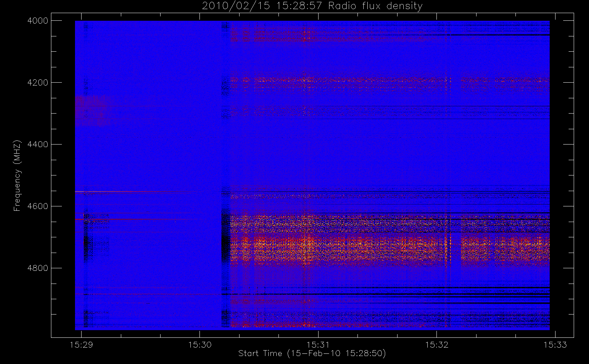Click the 15:29 time tick label
The height and width of the screenshot is (364, 589).
click(81, 345)
